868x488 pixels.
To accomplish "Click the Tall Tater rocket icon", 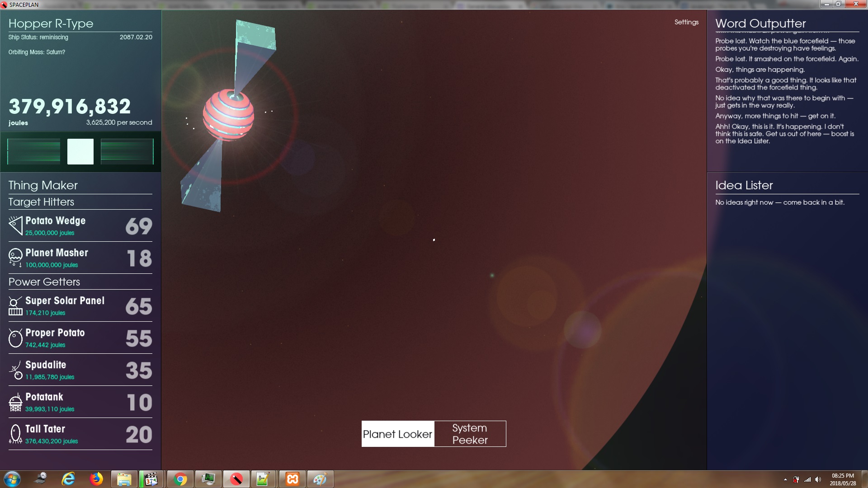I will pyautogui.click(x=15, y=434).
